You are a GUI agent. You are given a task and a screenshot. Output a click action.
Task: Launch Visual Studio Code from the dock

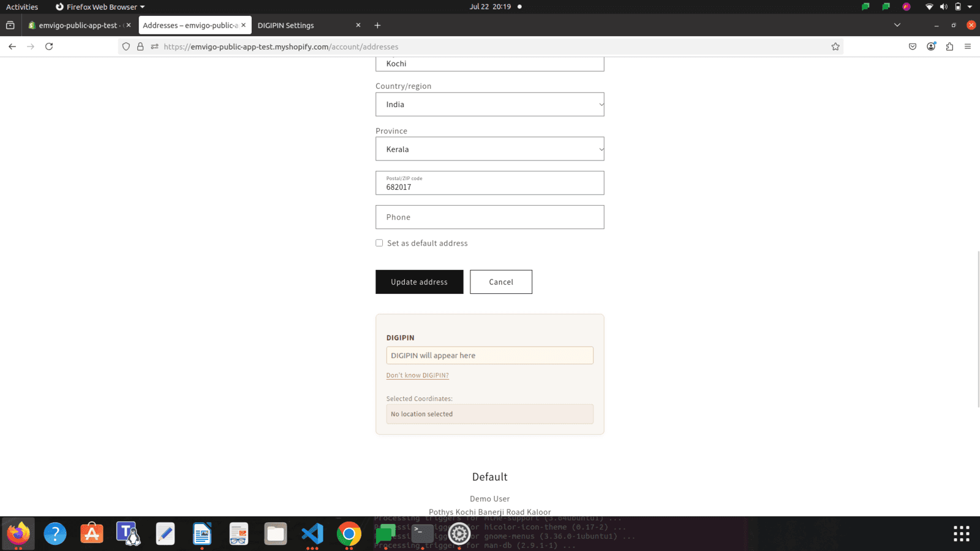[x=312, y=533]
